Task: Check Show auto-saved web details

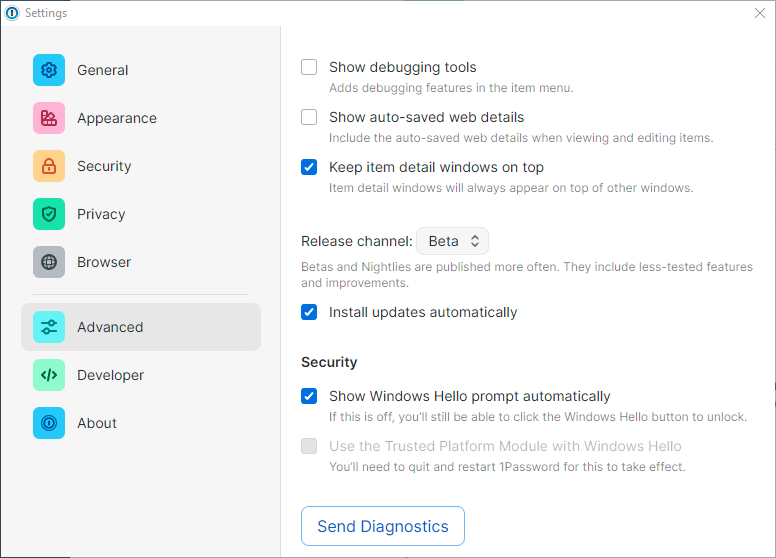Action: 310,117
